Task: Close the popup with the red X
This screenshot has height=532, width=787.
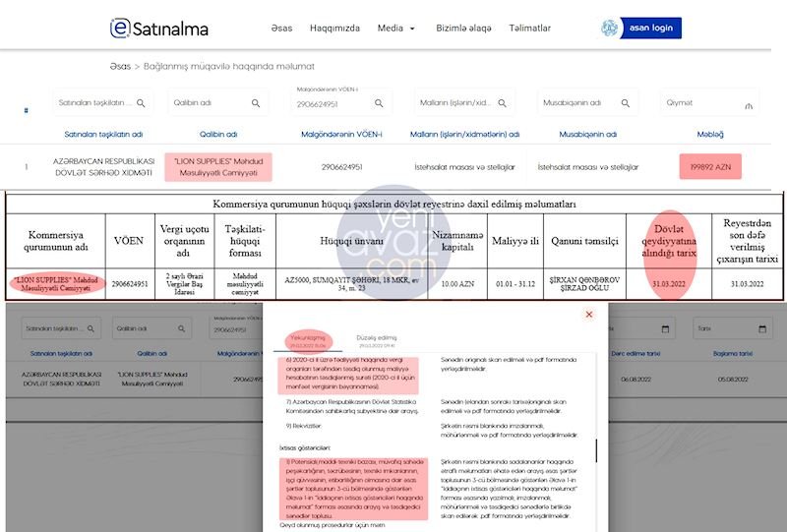Action: (589, 314)
